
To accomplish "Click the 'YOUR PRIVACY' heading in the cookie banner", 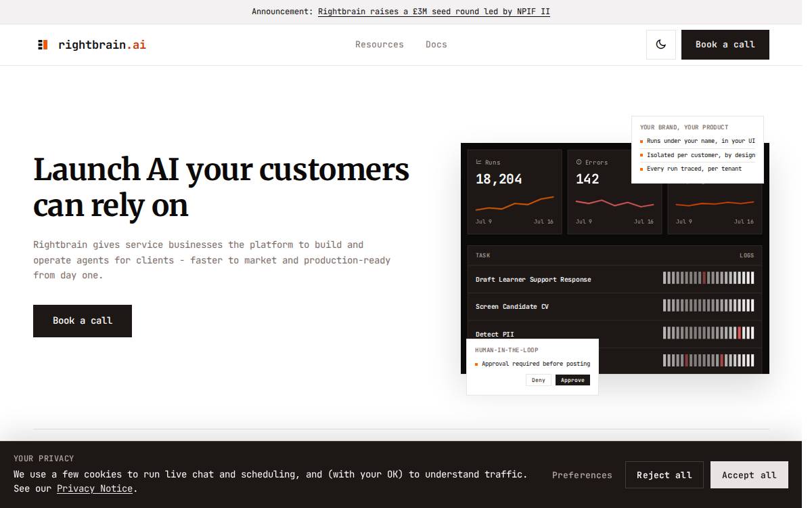I will 44,459.
